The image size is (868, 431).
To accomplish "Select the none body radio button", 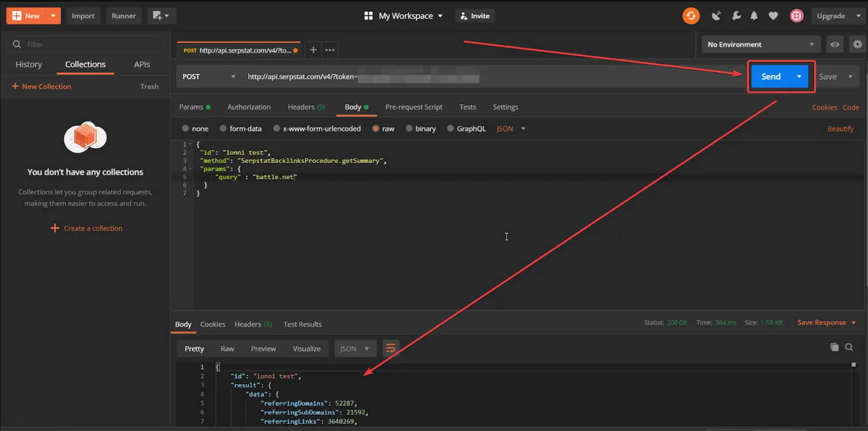I will coord(186,128).
